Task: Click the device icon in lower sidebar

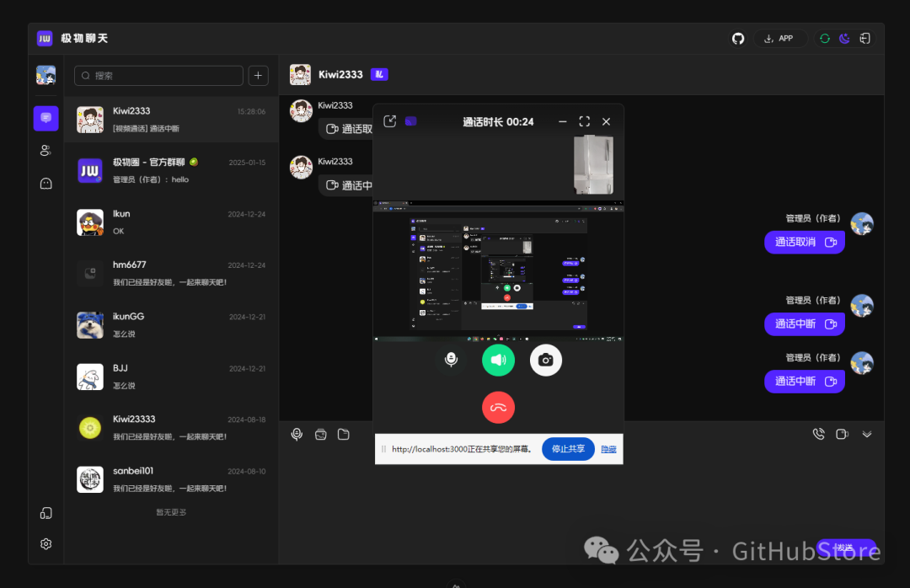Action: [x=45, y=513]
